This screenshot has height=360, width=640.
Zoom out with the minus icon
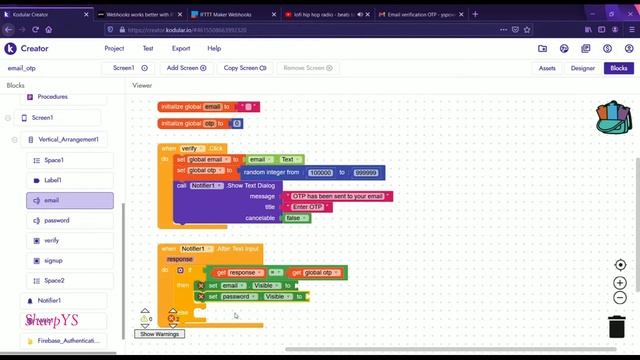[620, 298]
